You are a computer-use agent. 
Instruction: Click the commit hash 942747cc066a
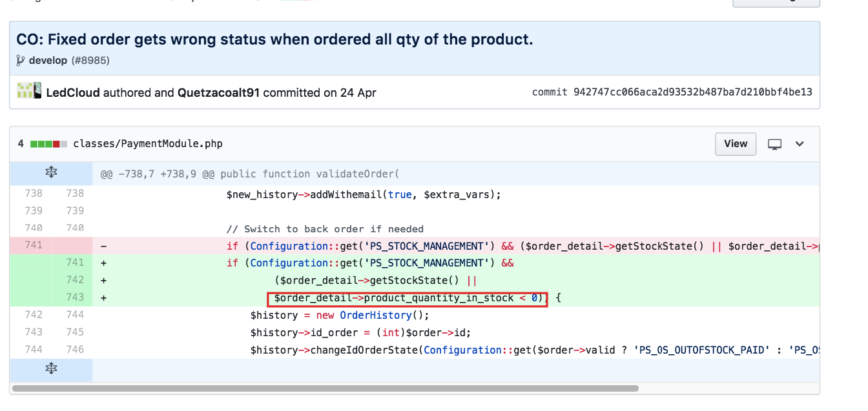pos(692,92)
